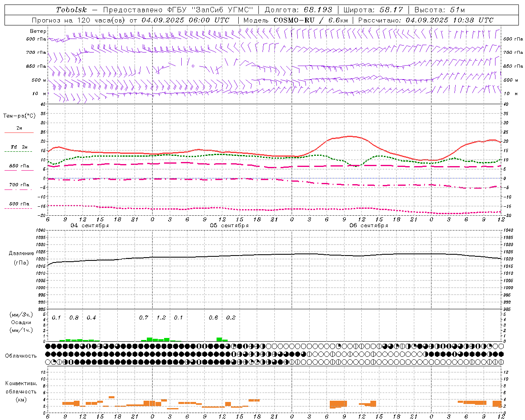Screen dimensions: 525x420
Task: Click the 'Долгота: 68.193' longitude value
Action: [298, 10]
